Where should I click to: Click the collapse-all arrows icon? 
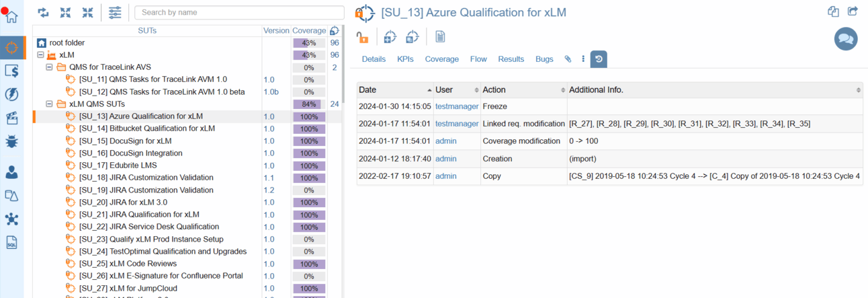88,12
